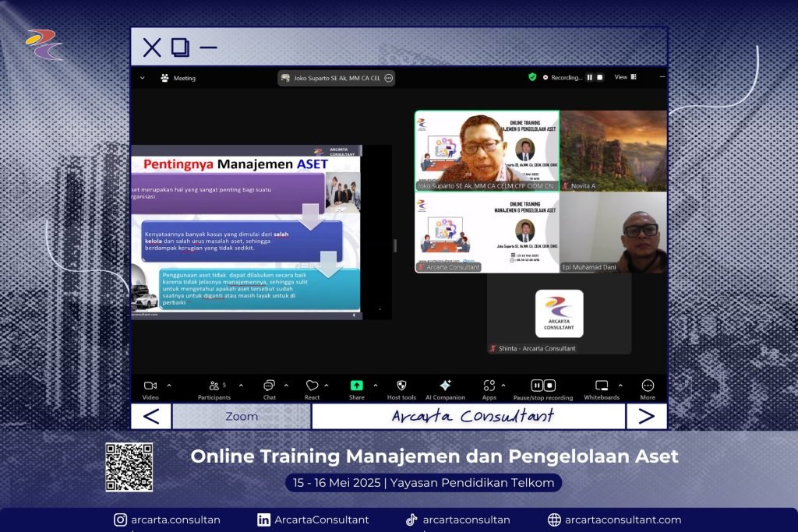Open the View layout menu
Viewport: 798px width, 532px height.
625,77
